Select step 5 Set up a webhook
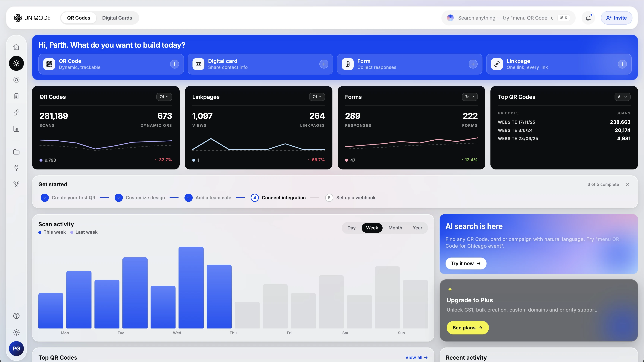Screen dimensions: 644x362 [350, 198]
